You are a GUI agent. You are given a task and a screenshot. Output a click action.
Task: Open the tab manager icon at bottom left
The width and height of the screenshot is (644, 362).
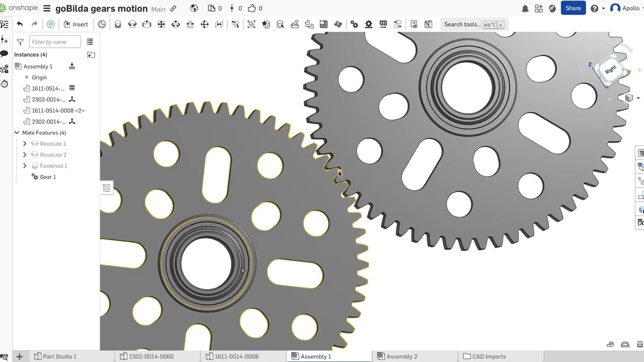[4, 356]
